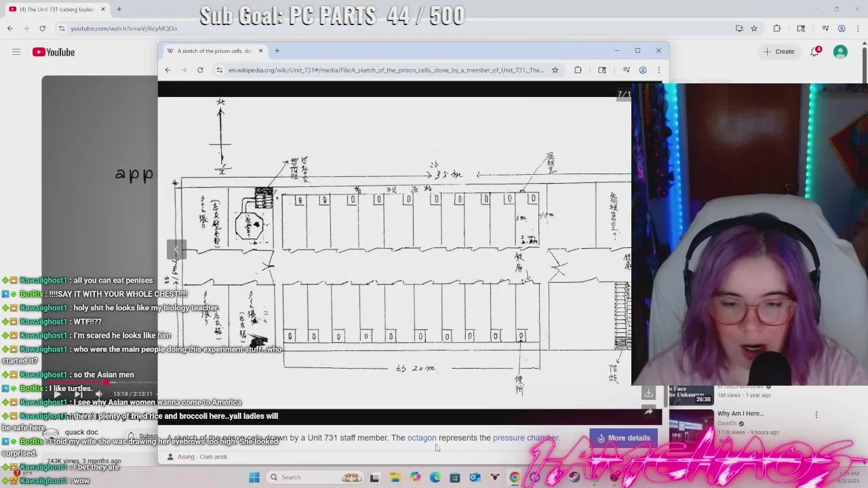Select the 'A sketch of the prison cells' tab
Image resolution: width=868 pixels, height=488 pixels.
(214, 51)
